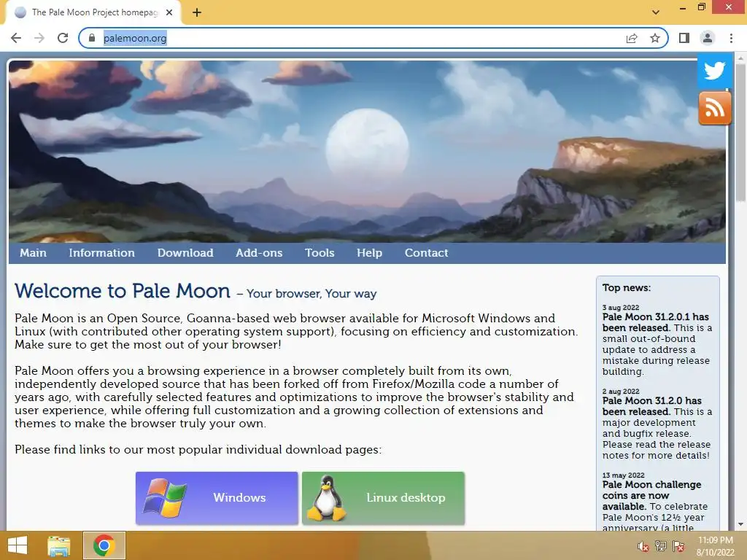
Task: Open the user profile avatar icon
Action: click(708, 38)
